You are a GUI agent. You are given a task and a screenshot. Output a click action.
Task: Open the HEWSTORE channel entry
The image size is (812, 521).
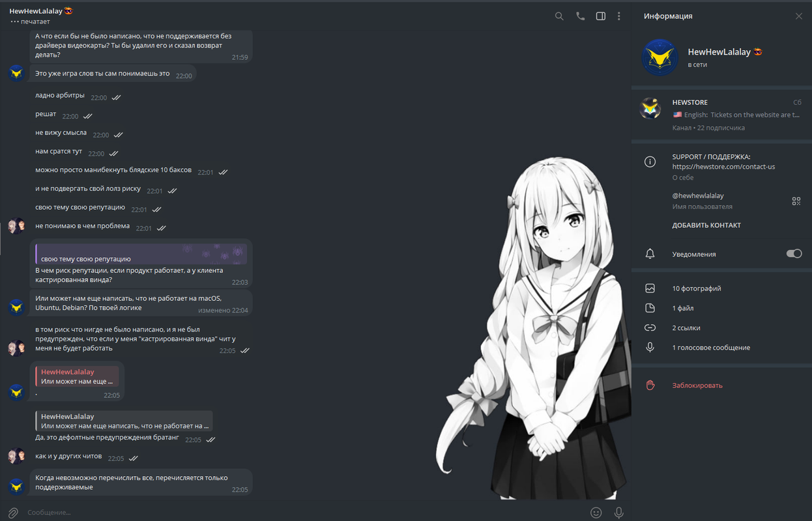721,115
